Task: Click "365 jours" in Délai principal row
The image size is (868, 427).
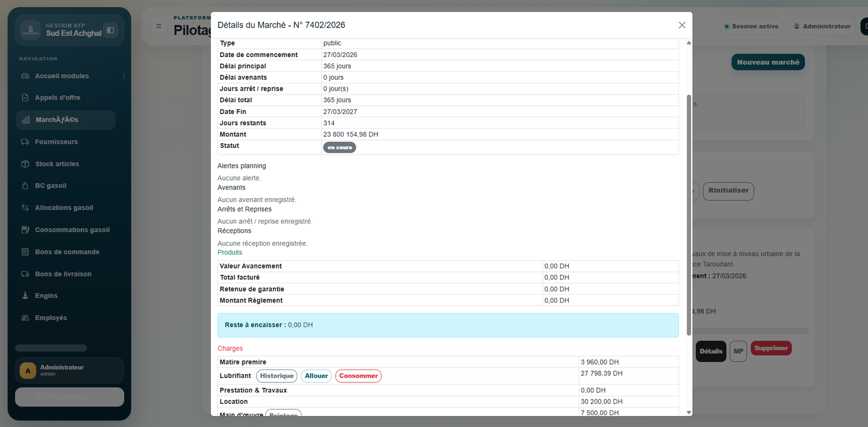Action: pyautogui.click(x=337, y=66)
